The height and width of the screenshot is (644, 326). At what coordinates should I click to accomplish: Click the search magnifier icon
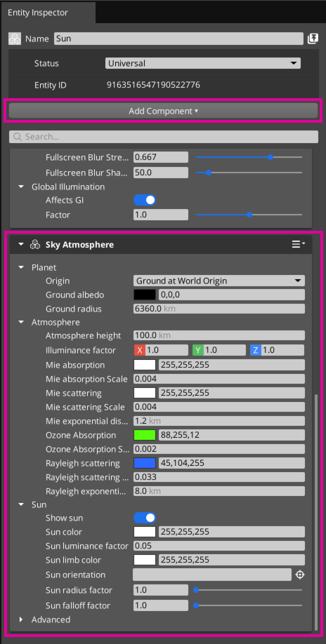click(18, 137)
